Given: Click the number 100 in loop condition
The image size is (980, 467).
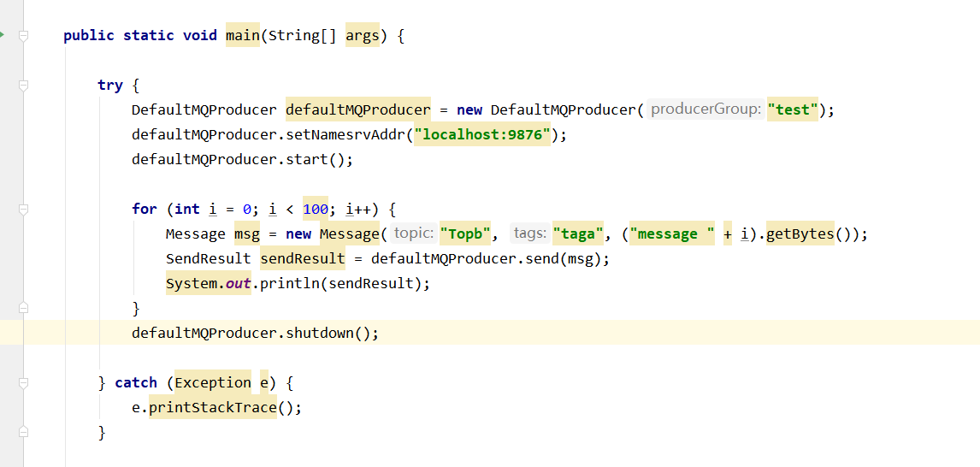Looking at the screenshot, I should [316, 210].
